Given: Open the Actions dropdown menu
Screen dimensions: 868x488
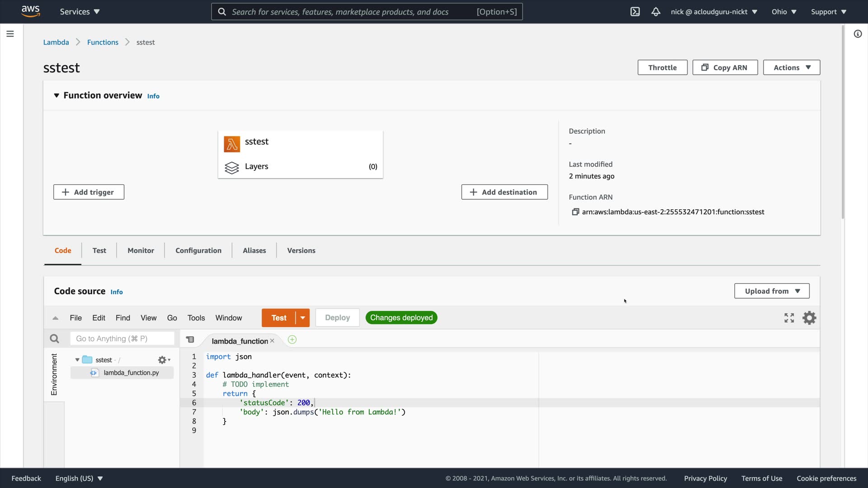Looking at the screenshot, I should pos(791,68).
